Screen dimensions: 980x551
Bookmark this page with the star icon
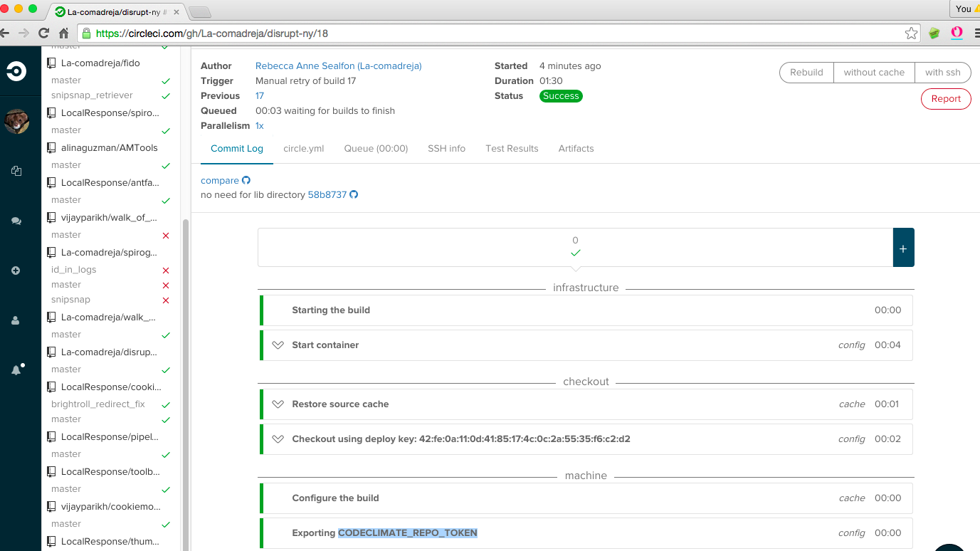pyautogui.click(x=911, y=33)
